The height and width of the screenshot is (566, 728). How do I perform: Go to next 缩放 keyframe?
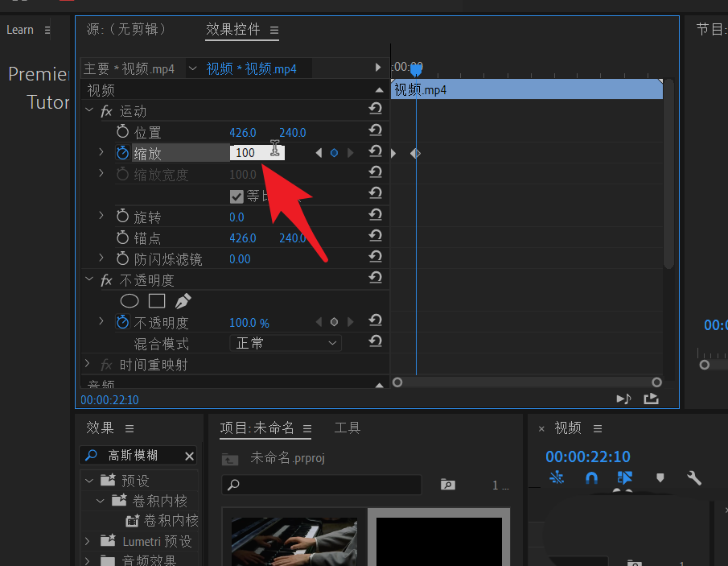tap(351, 153)
